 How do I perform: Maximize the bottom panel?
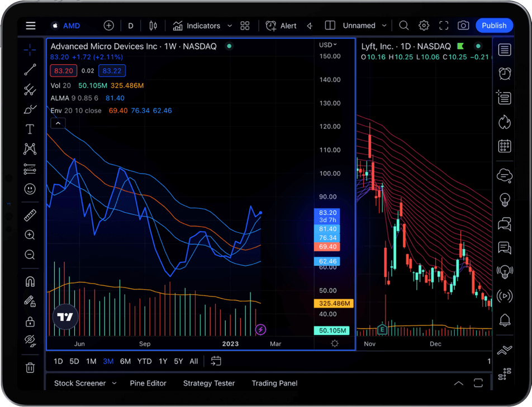click(x=478, y=384)
